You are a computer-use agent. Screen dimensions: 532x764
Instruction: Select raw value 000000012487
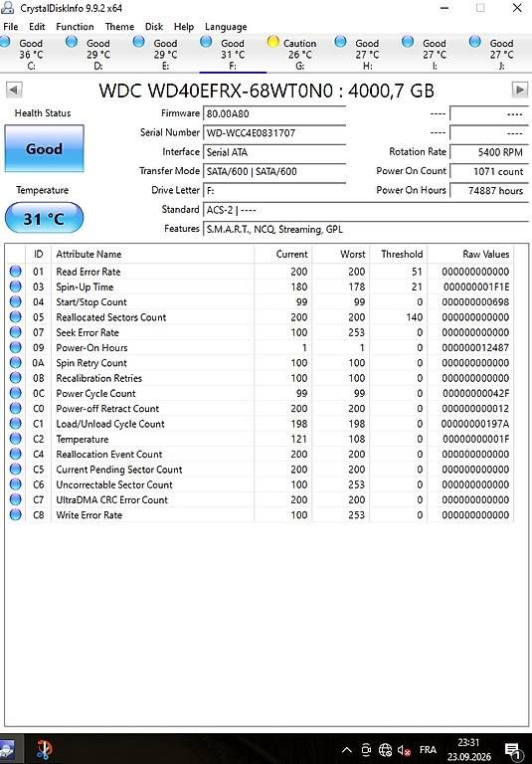point(475,347)
